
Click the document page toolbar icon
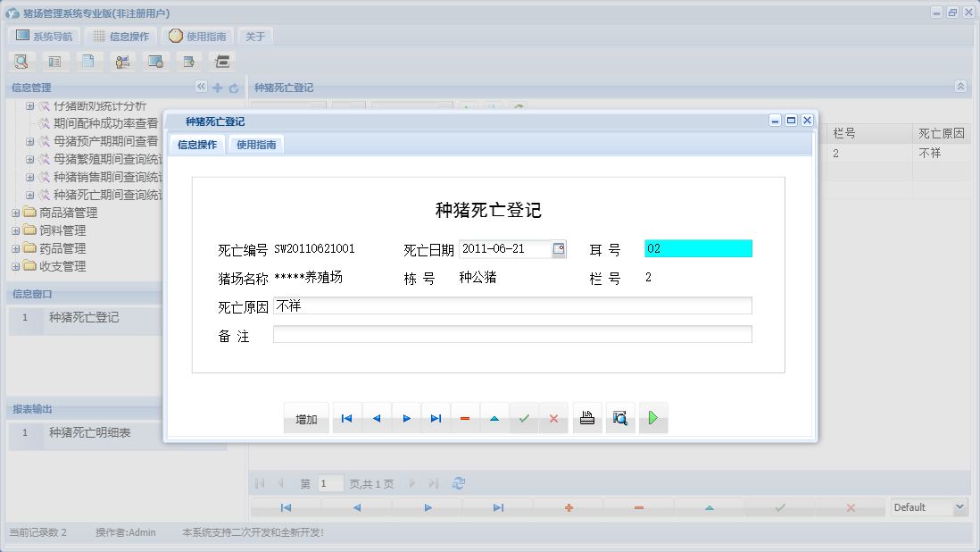88,62
